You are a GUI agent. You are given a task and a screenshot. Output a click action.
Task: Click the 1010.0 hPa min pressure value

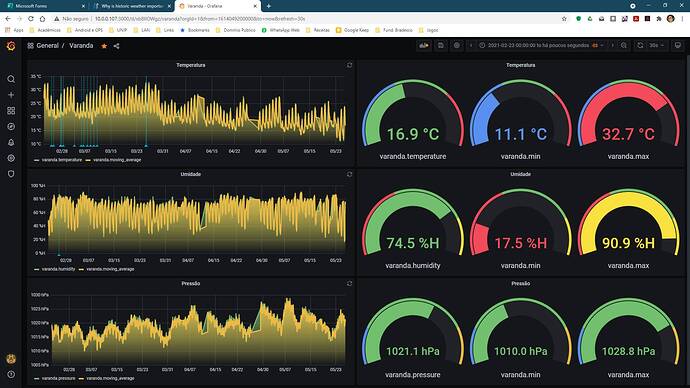pyautogui.click(x=521, y=351)
